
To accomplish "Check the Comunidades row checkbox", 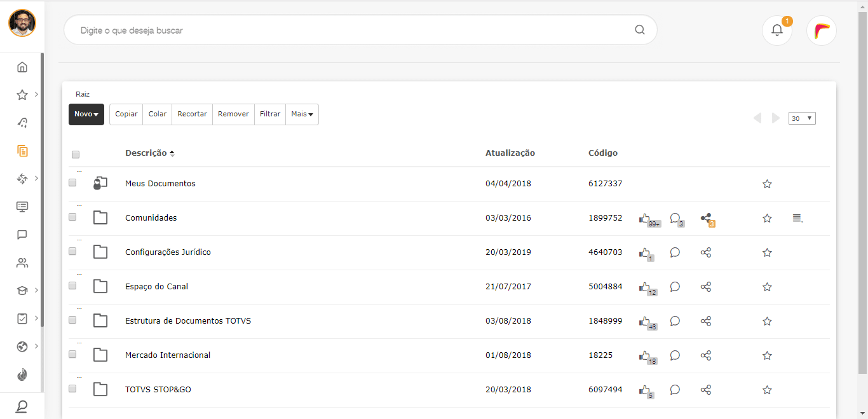I will point(72,217).
